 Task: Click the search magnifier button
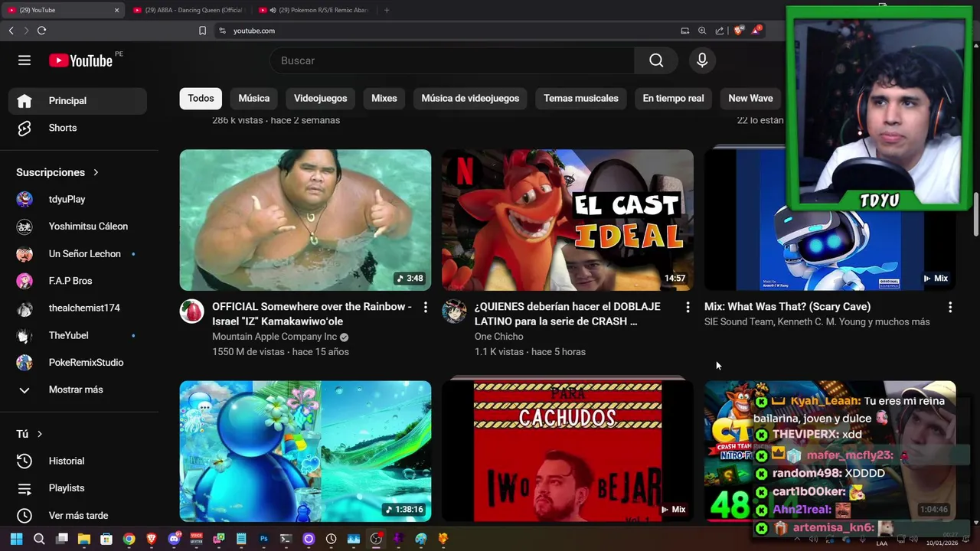(x=656, y=60)
